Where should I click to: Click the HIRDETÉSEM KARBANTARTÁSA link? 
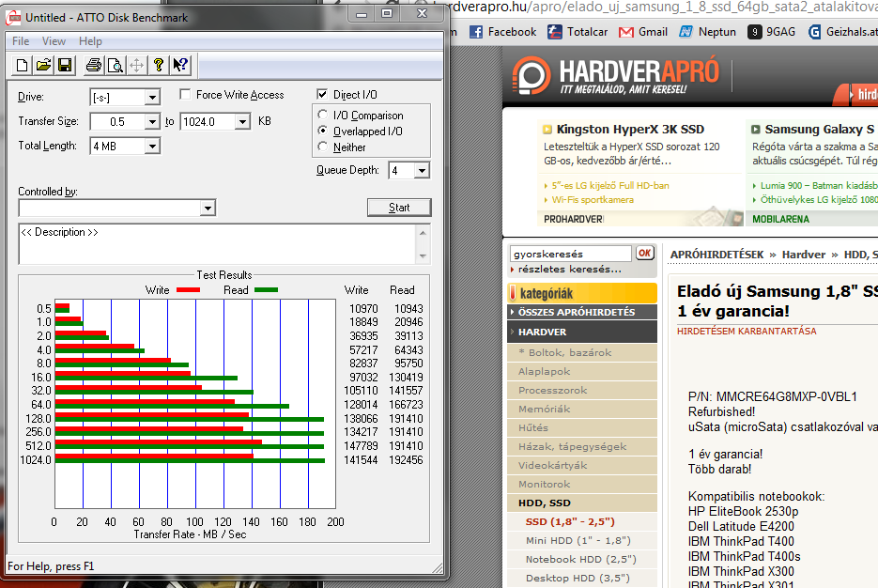pyautogui.click(x=747, y=331)
